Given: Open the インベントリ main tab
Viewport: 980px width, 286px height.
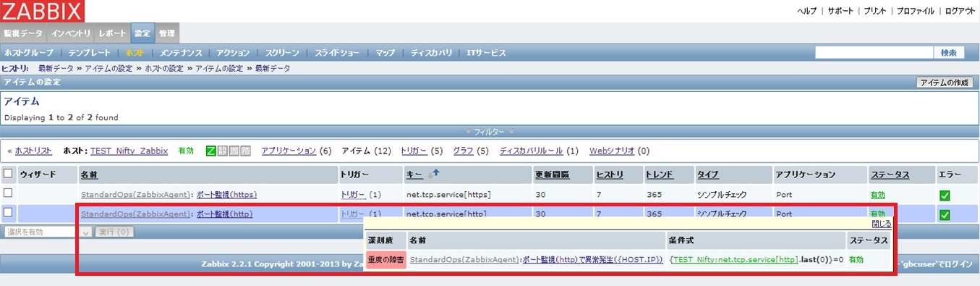Looking at the screenshot, I should point(71,34).
